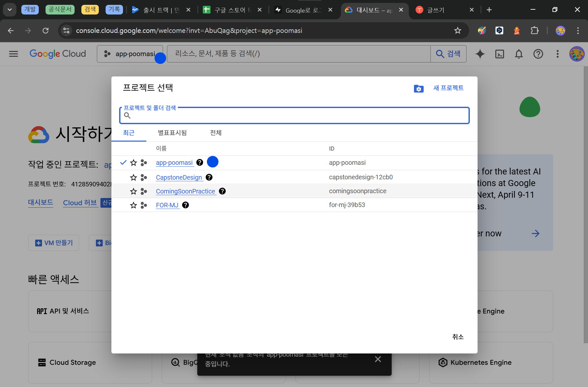Create a new project via 새 프로젝트
Screen dimensions: 588x387
click(x=448, y=88)
